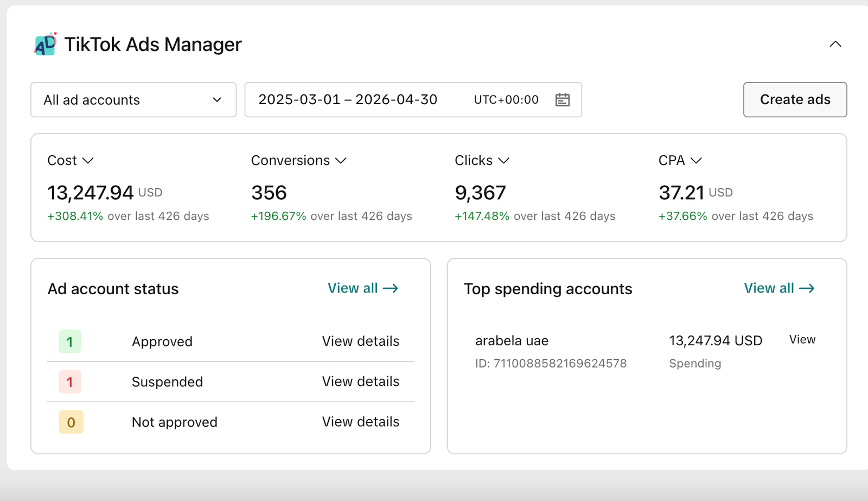Open the calendar date picker icon
The image size is (868, 501).
click(x=563, y=100)
